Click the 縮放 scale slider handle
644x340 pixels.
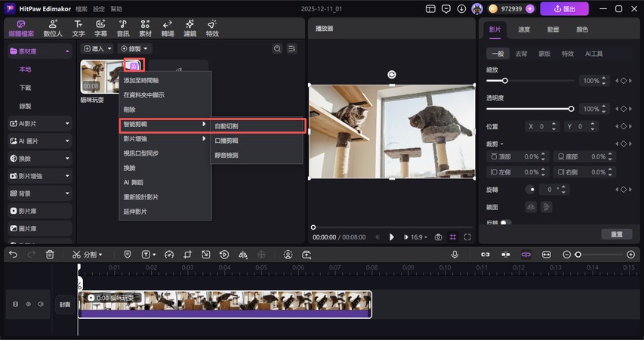(505, 81)
